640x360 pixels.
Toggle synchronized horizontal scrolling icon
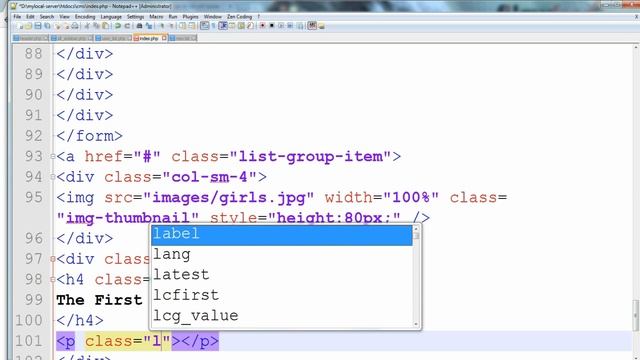tap(192, 26)
